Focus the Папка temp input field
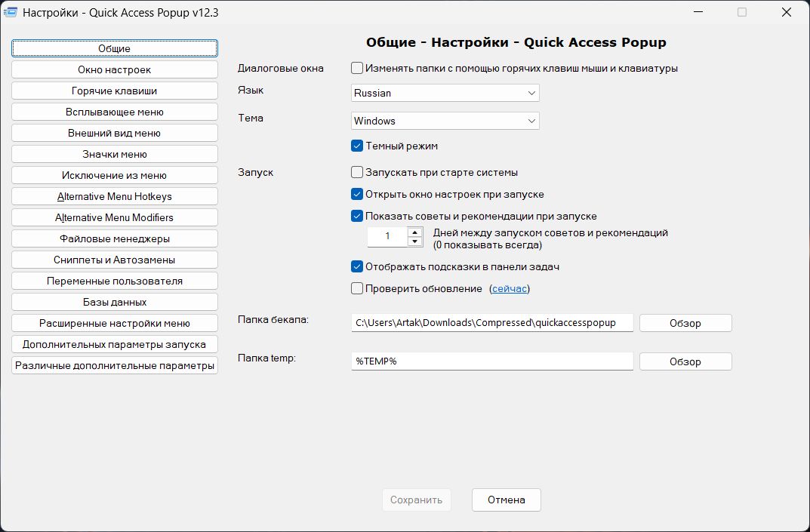Viewport: 810px width, 532px height. pos(492,361)
